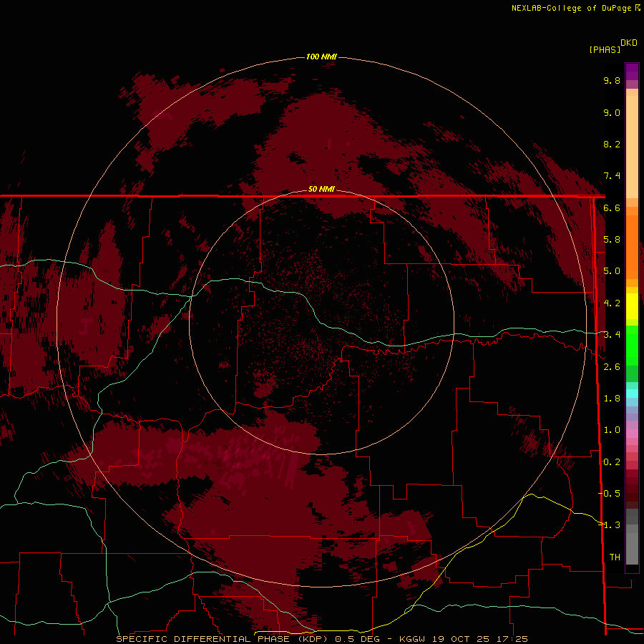Click the -0.5 legend value
Image resolution: width=644 pixels, height=644 pixels.
tap(610, 494)
